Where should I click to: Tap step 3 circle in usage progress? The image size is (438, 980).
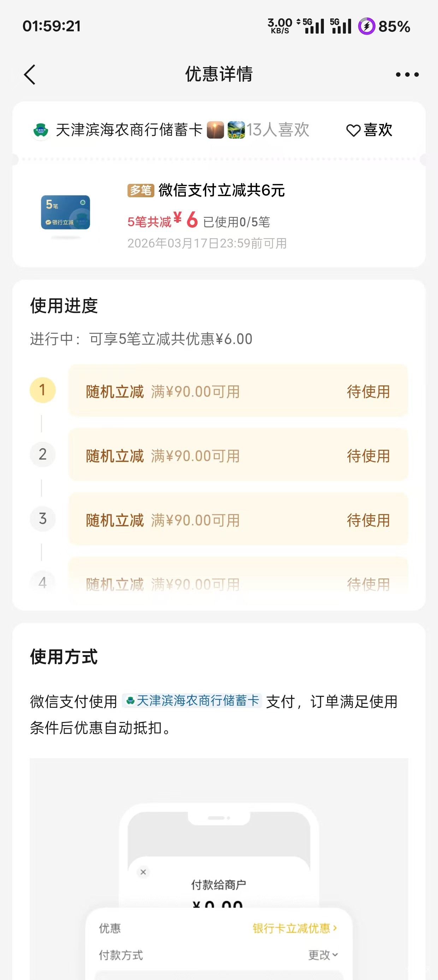click(x=43, y=519)
